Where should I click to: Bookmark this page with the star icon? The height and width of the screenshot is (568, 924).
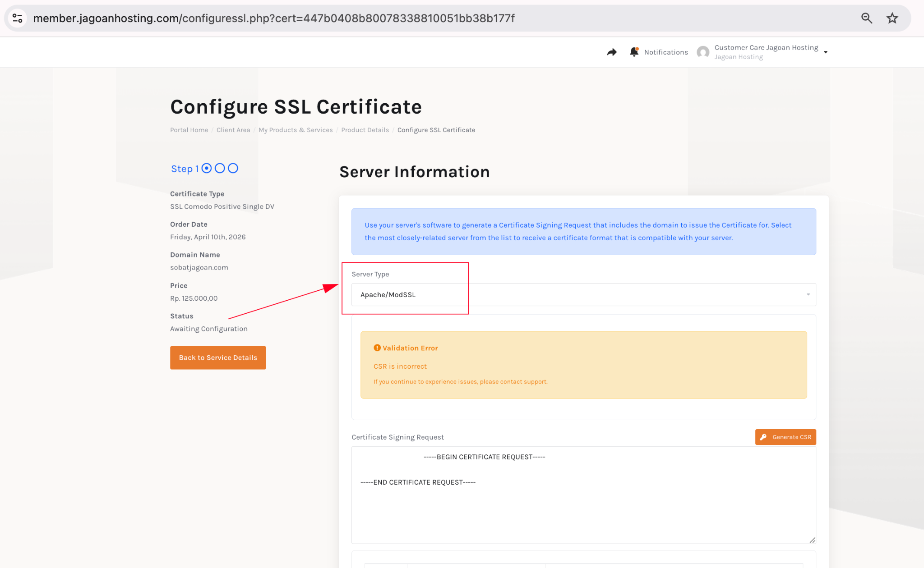(x=892, y=18)
